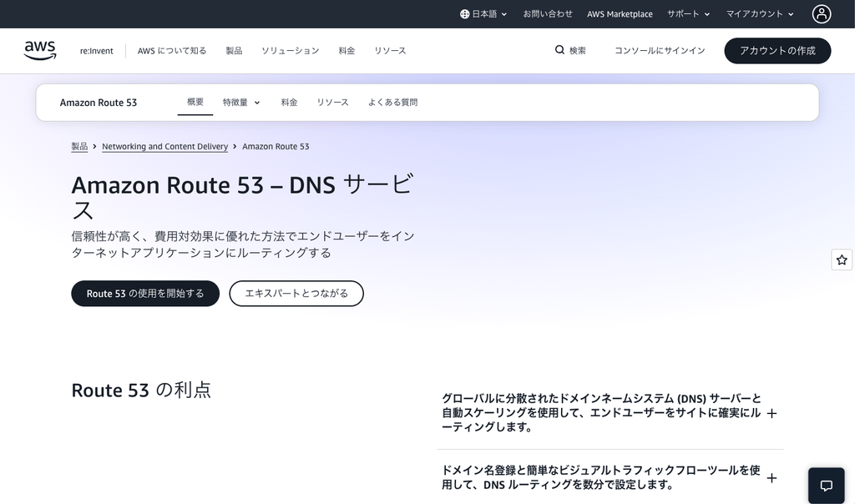Screen dimensions: 855x504
Task: Click アカウントの作成 button
Action: point(777,51)
